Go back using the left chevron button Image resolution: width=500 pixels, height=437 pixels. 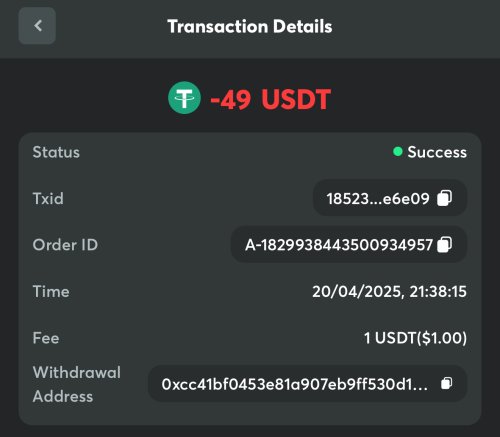click(x=37, y=26)
